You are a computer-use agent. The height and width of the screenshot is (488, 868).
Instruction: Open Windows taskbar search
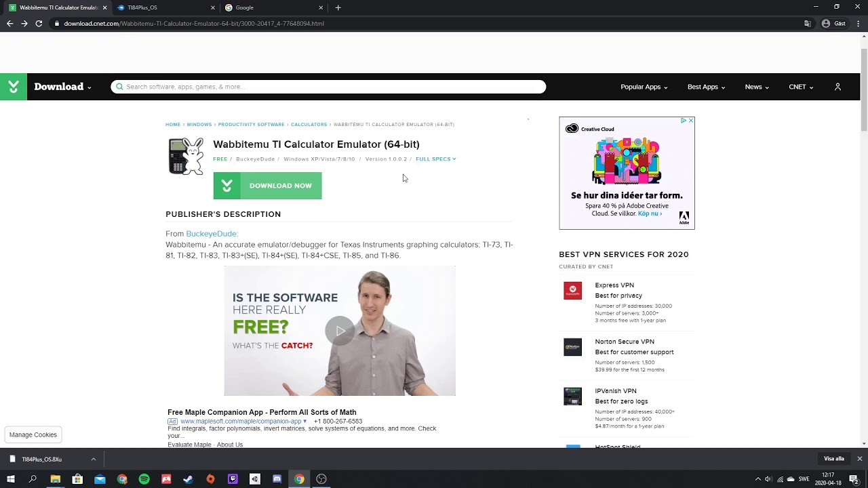tap(33, 479)
